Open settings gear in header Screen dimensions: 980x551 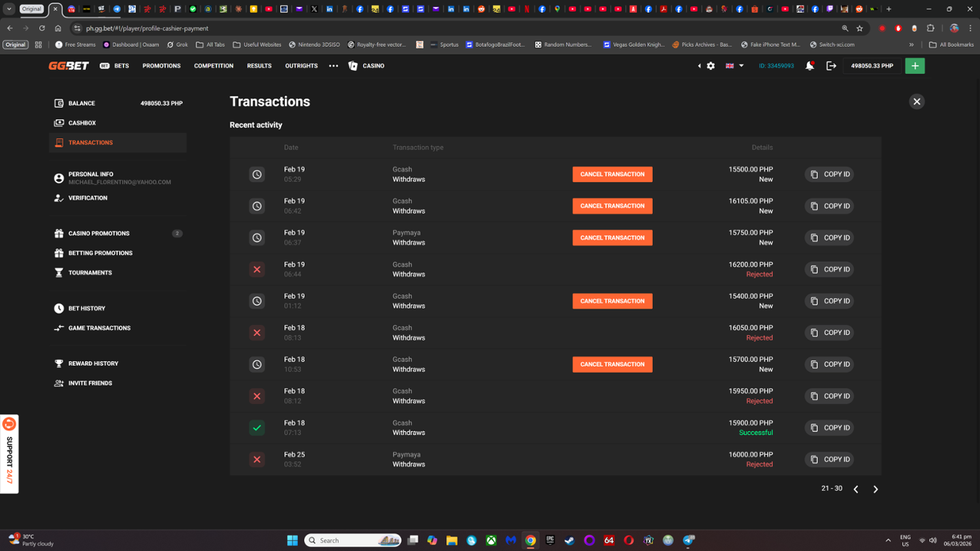click(711, 66)
